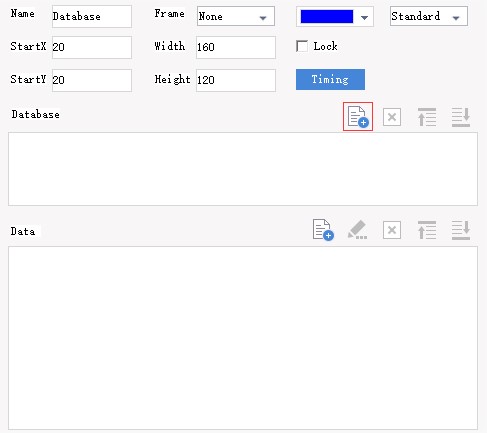
Task: Click the edit data pencil icon
Action: [357, 230]
